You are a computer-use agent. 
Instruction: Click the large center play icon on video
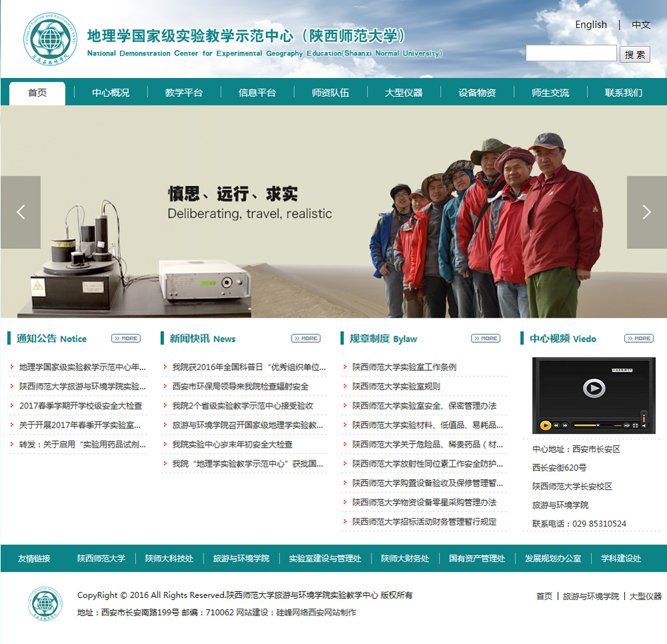(x=594, y=388)
